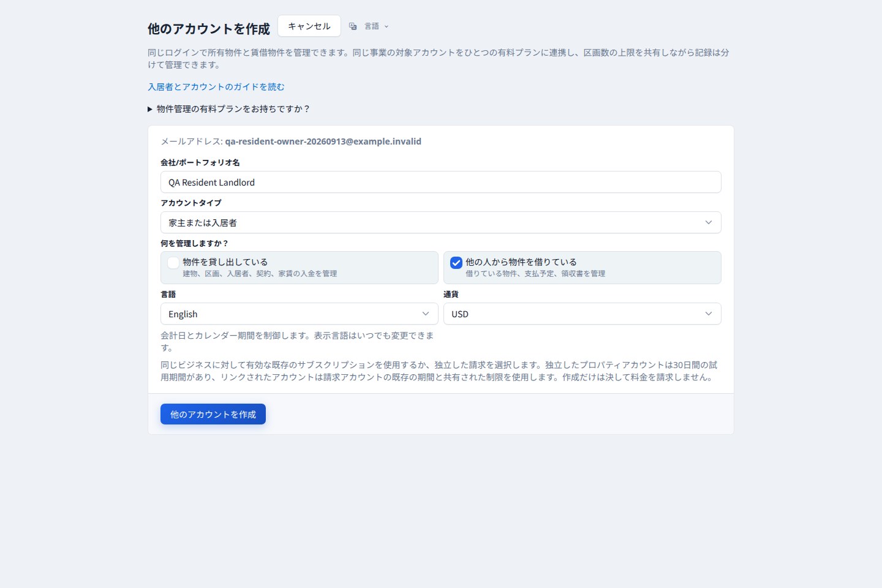Image resolution: width=882 pixels, height=588 pixels.
Task: Focus the 会社/ポートフォリオ名 input field
Action: click(441, 182)
